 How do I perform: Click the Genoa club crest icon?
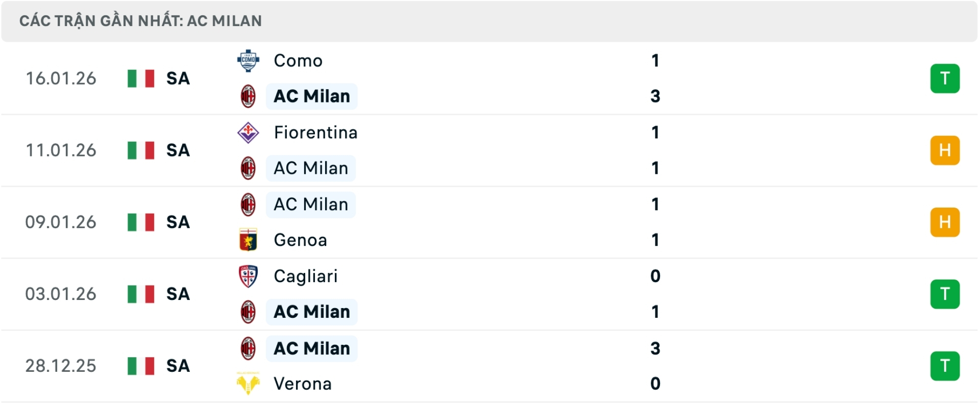249,240
